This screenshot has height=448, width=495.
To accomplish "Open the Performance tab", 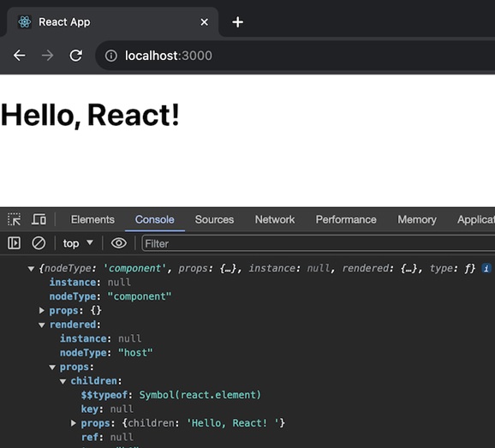I will (x=346, y=219).
